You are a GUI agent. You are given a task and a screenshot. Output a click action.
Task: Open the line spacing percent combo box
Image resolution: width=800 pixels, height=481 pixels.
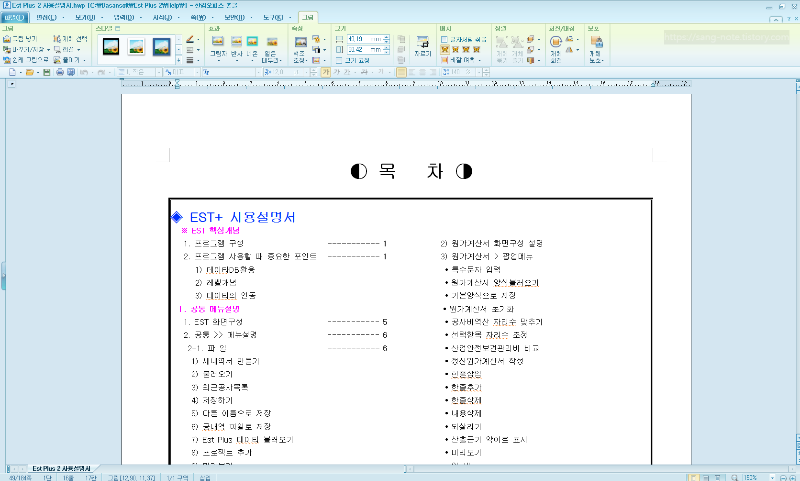pos(462,72)
